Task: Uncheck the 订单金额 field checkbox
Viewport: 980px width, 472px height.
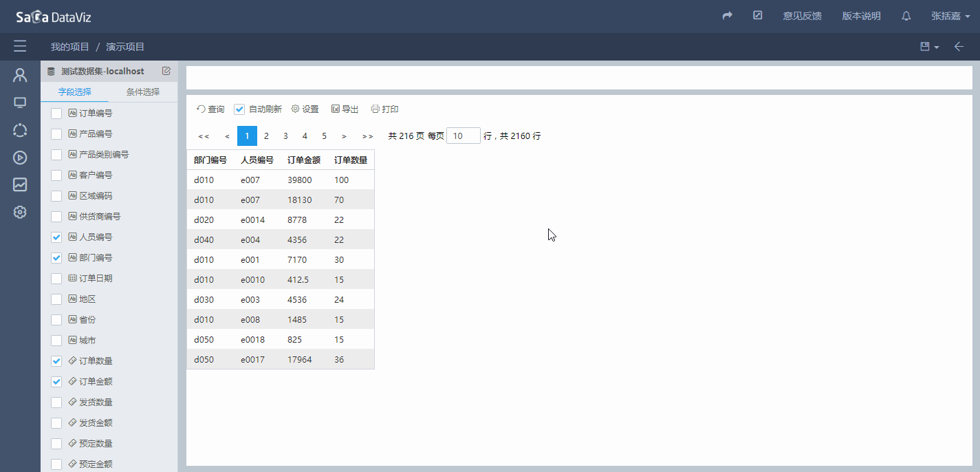Action: 56,382
